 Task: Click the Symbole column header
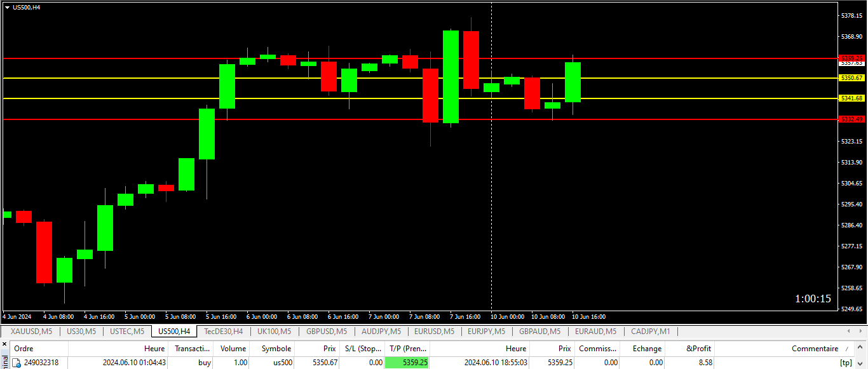(276, 349)
